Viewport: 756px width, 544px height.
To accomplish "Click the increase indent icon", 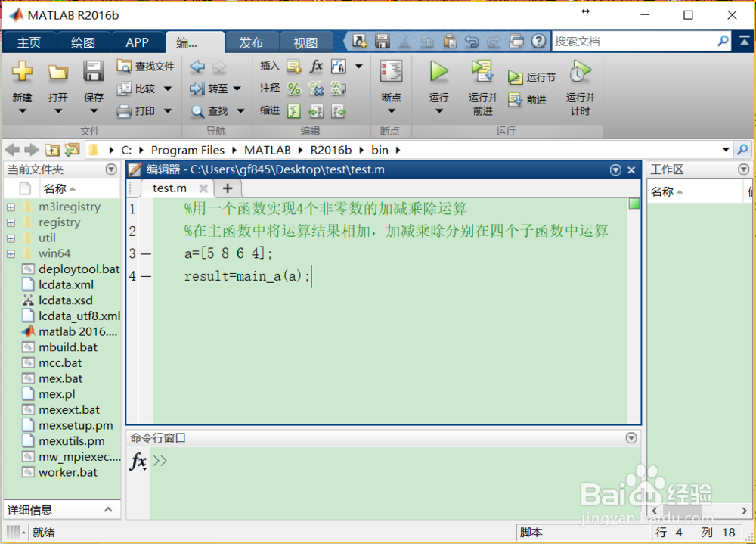I will point(316,111).
